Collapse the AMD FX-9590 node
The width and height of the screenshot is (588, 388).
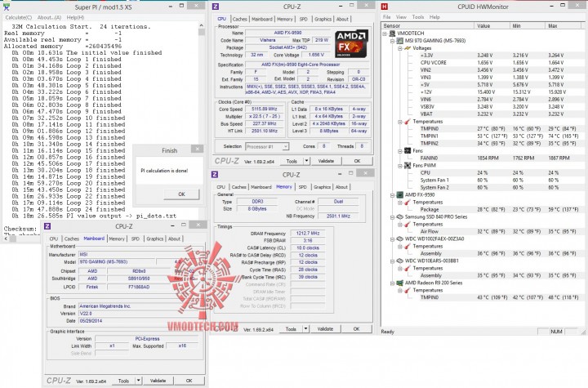(393, 195)
